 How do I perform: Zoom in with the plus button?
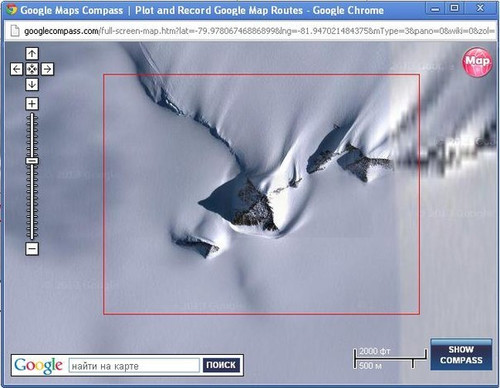click(x=32, y=104)
